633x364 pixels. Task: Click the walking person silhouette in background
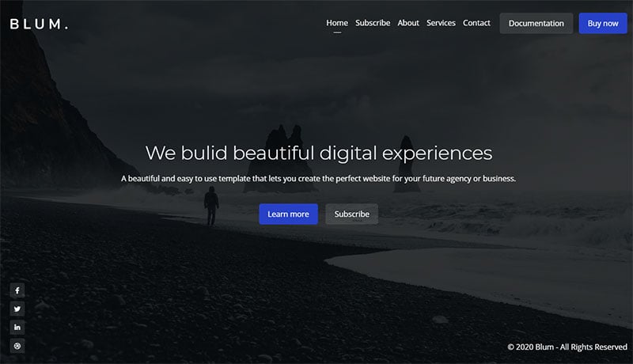[211, 206]
